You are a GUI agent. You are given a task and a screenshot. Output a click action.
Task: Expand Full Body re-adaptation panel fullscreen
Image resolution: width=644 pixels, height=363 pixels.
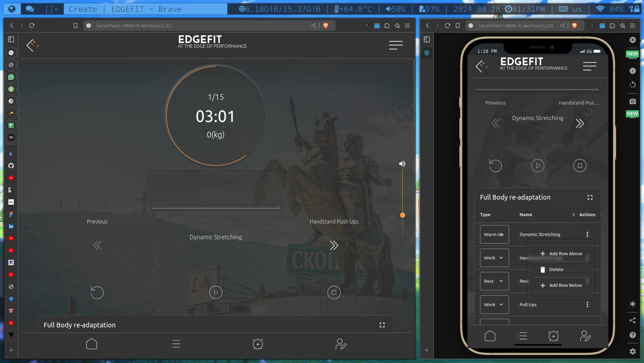coord(382,325)
